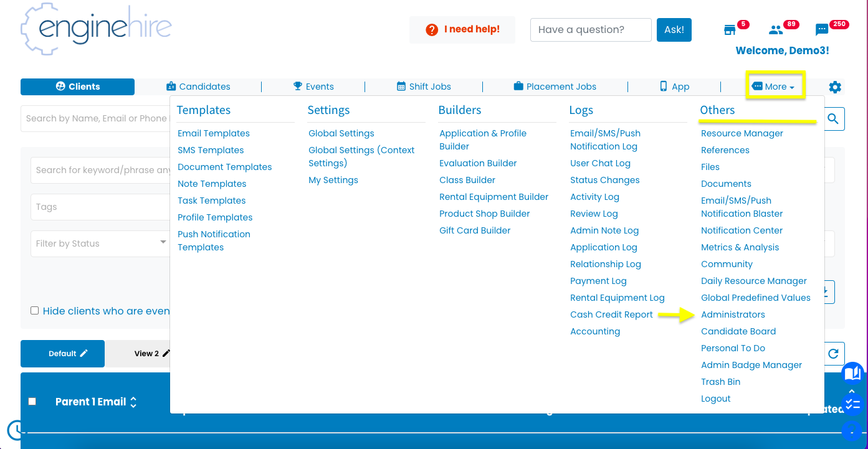The image size is (868, 449).
Task: Open the Shift Jobs tab
Action: tap(424, 87)
